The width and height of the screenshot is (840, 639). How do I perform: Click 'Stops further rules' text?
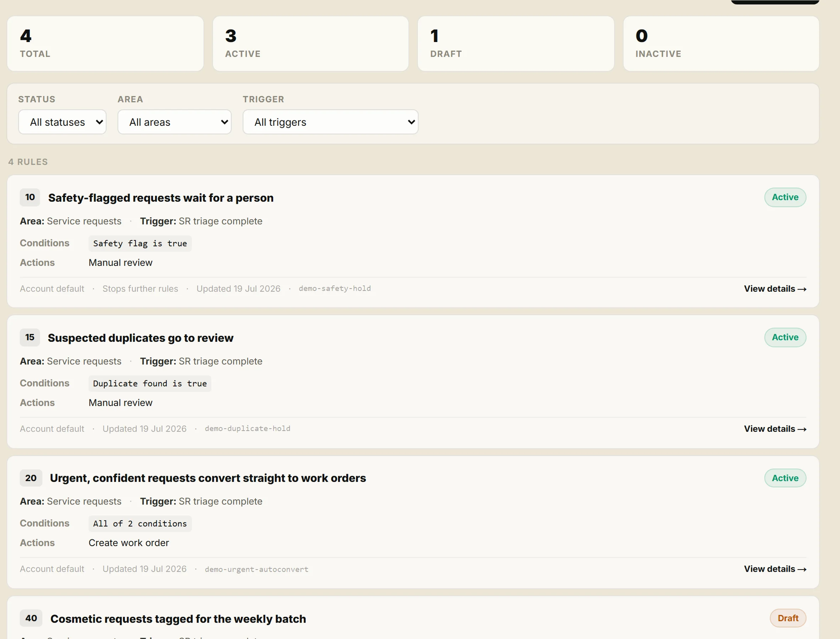click(x=140, y=289)
